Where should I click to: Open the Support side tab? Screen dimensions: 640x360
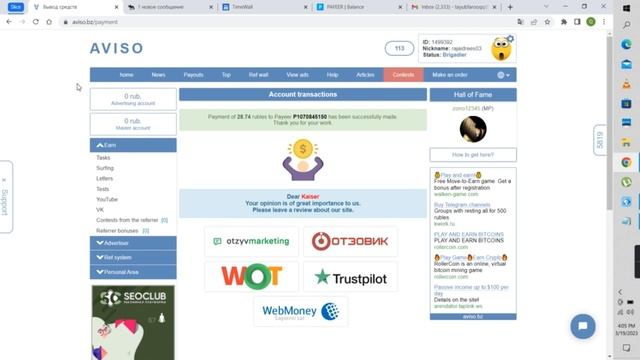click(6, 197)
